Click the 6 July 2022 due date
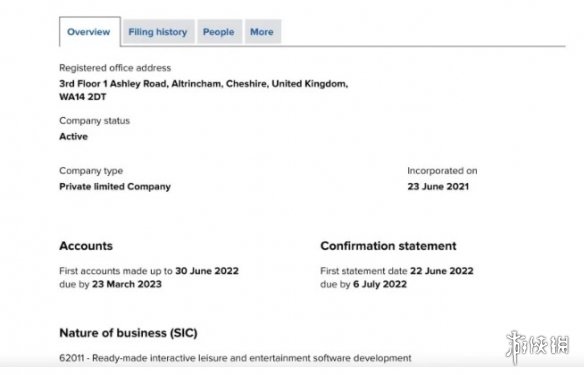Viewport: 584px width, 375px height. pos(380,284)
